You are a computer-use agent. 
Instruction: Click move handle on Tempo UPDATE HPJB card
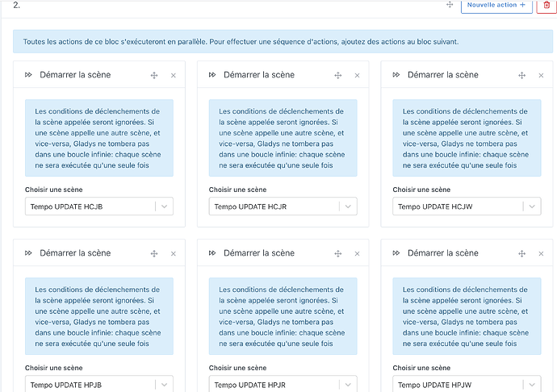pyautogui.click(x=153, y=253)
